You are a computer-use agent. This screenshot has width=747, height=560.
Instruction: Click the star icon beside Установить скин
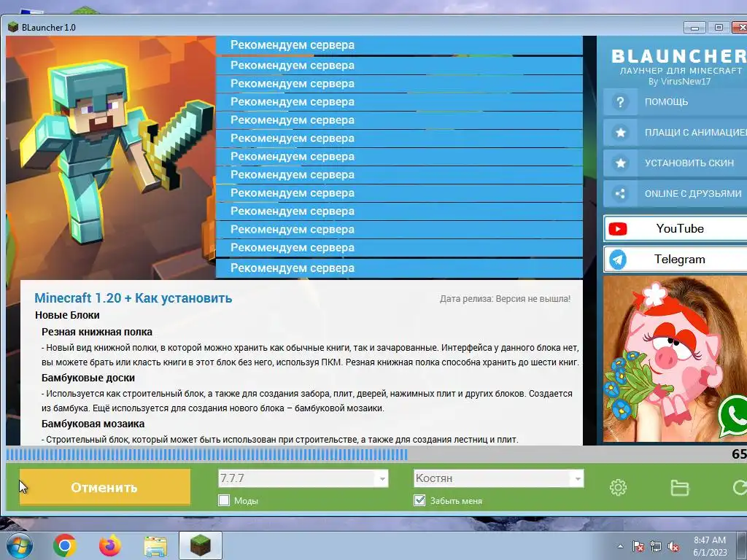point(620,163)
